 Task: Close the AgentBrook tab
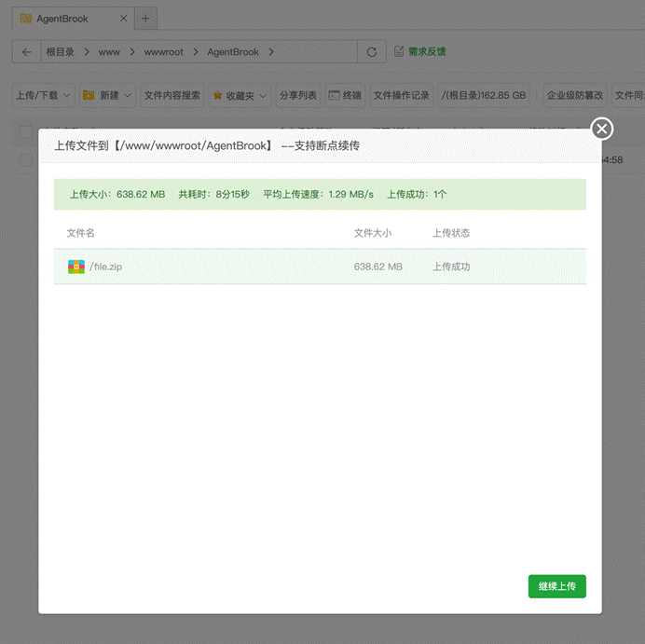[123, 18]
